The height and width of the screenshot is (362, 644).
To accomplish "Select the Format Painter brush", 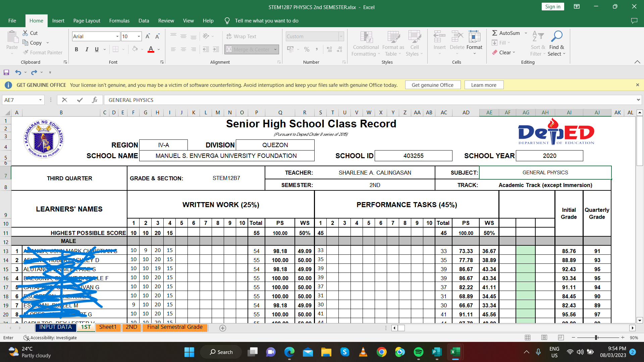I will point(25,52).
